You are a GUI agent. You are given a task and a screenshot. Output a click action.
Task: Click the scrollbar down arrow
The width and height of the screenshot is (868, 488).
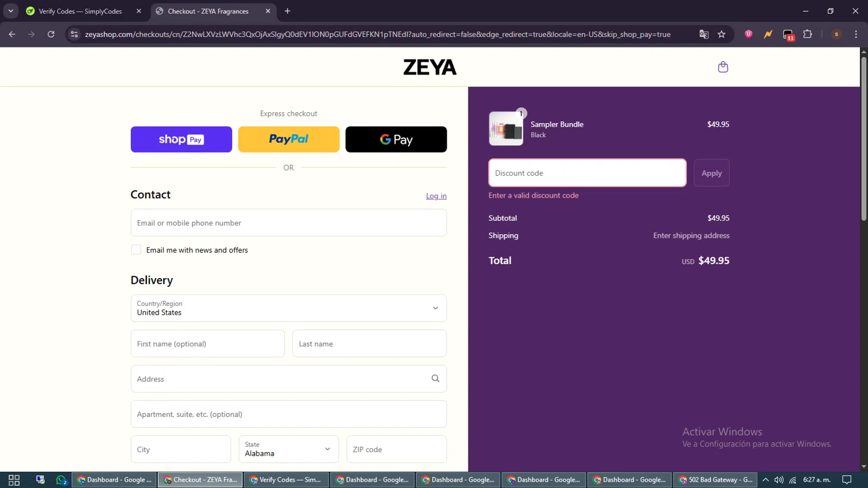coord(863,467)
